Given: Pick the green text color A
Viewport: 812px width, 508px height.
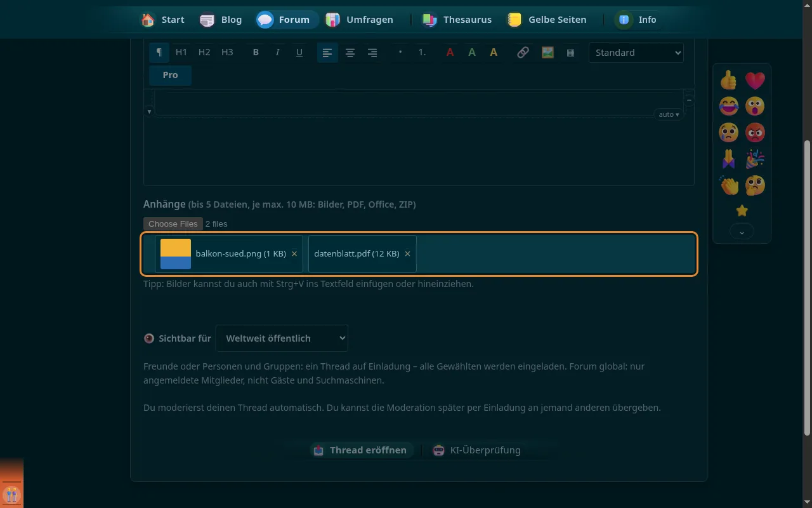Looking at the screenshot, I should pos(471,53).
